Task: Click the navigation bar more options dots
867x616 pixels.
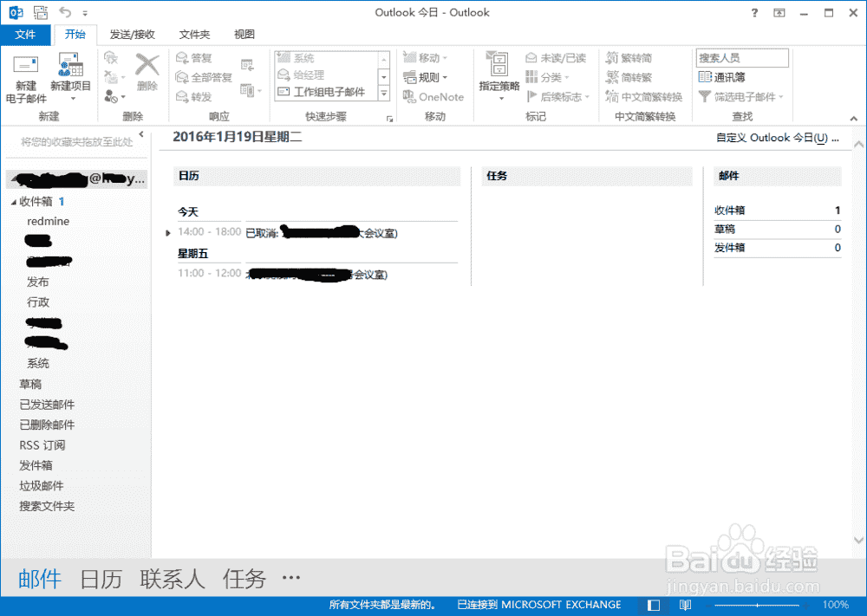Action: point(290,578)
